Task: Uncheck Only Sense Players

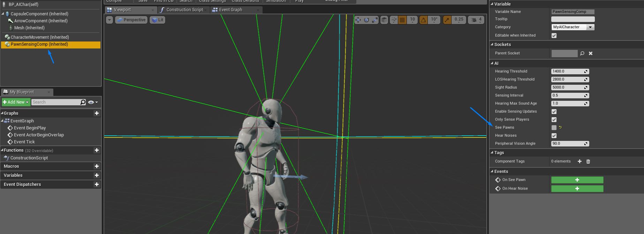Action: point(554,120)
